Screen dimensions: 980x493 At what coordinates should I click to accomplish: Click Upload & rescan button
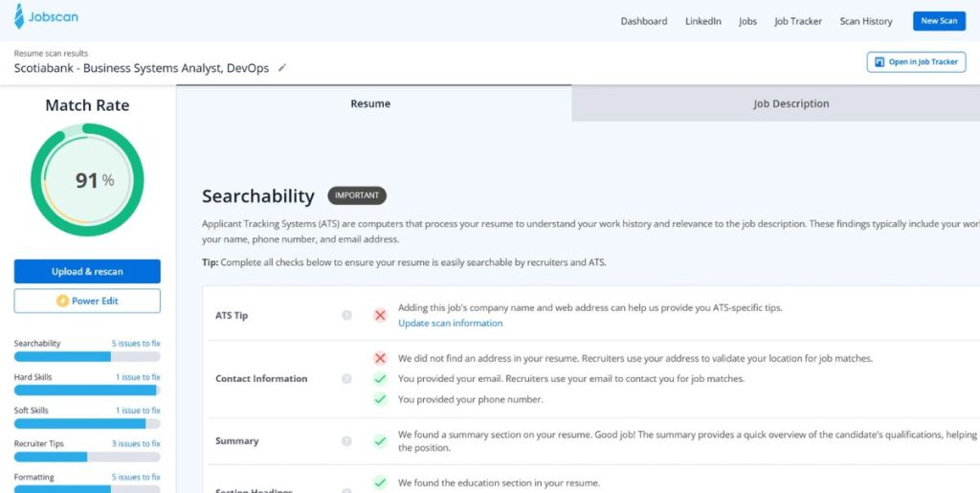pyautogui.click(x=87, y=271)
